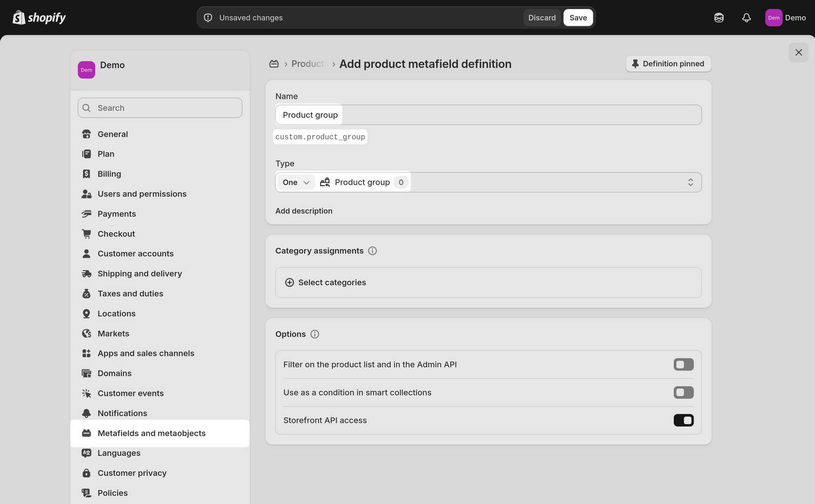The width and height of the screenshot is (815, 504).
Task: Click the Demo store avatar
Action: click(773, 17)
